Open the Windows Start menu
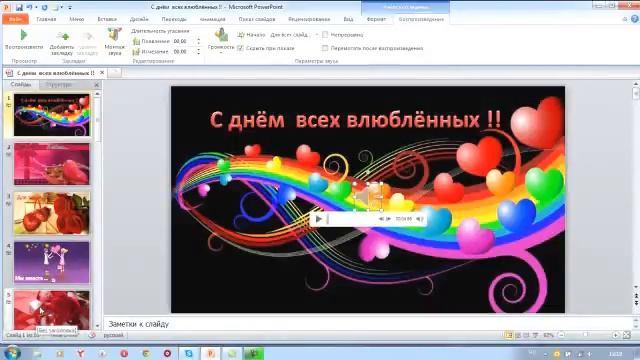Viewport: 640px width, 360px height. point(11,353)
